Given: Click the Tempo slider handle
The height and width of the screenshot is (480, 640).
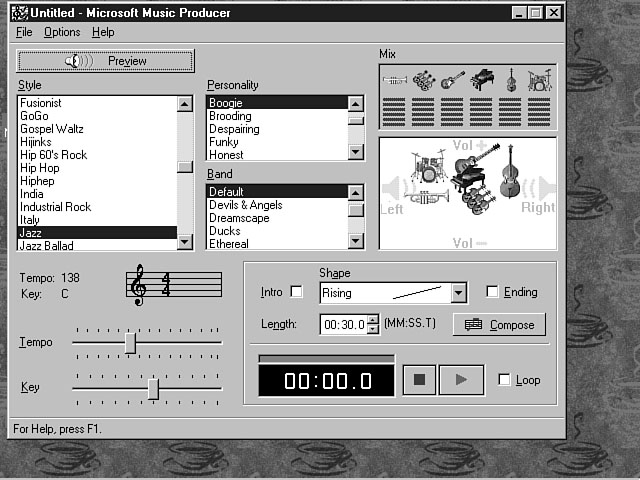Looking at the screenshot, I should [x=130, y=342].
